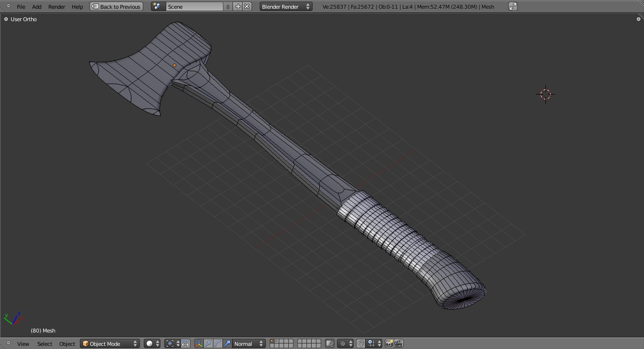Open the Help menu
Screen dimensions: 644x349
click(77, 7)
